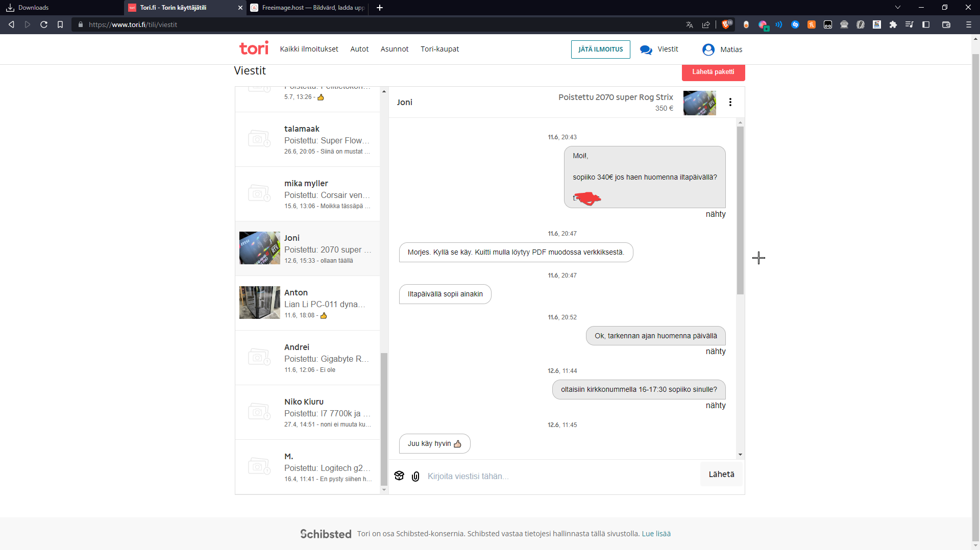Open Brave Shields lion icon
The height and width of the screenshot is (550, 980).
tap(726, 24)
